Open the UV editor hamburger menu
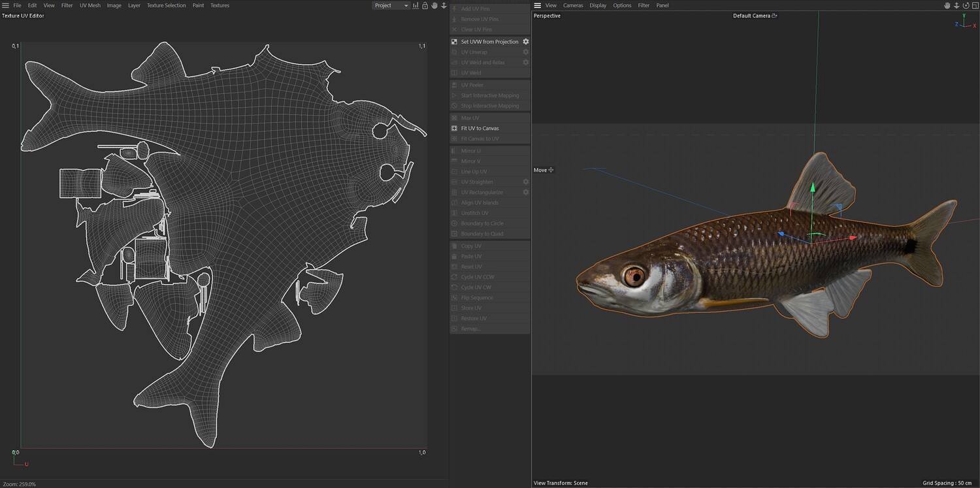 pyautogui.click(x=6, y=5)
